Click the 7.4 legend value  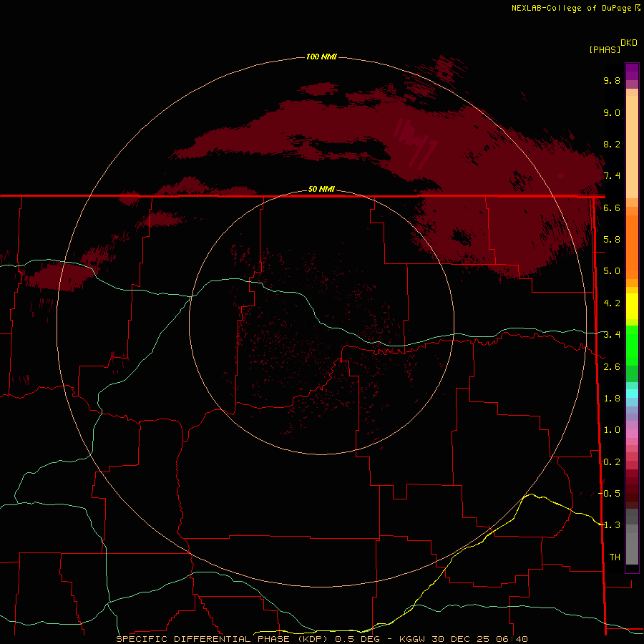612,176
